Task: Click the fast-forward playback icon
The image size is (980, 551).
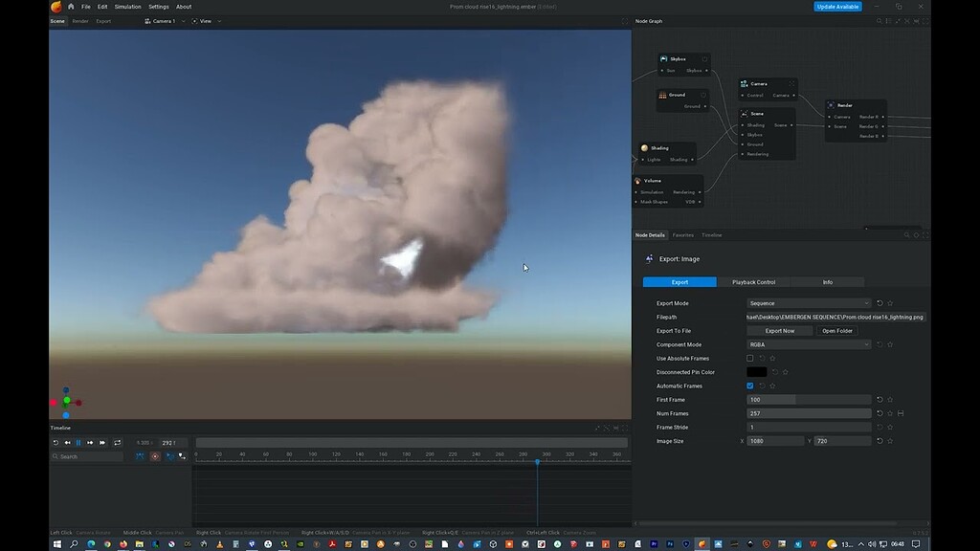Action: 102,442
